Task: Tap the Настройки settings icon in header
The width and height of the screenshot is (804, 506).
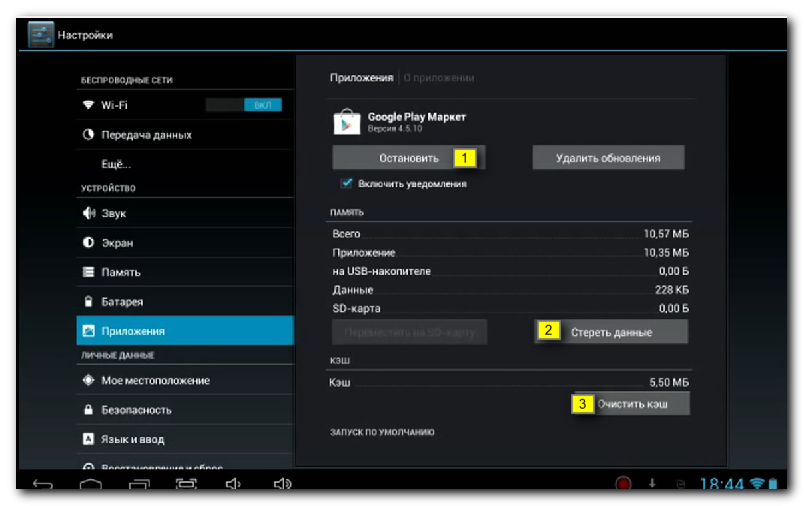Action: pos(41,35)
